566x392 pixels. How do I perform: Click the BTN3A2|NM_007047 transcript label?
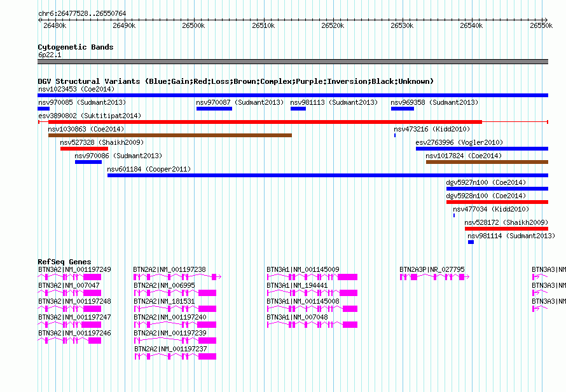(69, 285)
